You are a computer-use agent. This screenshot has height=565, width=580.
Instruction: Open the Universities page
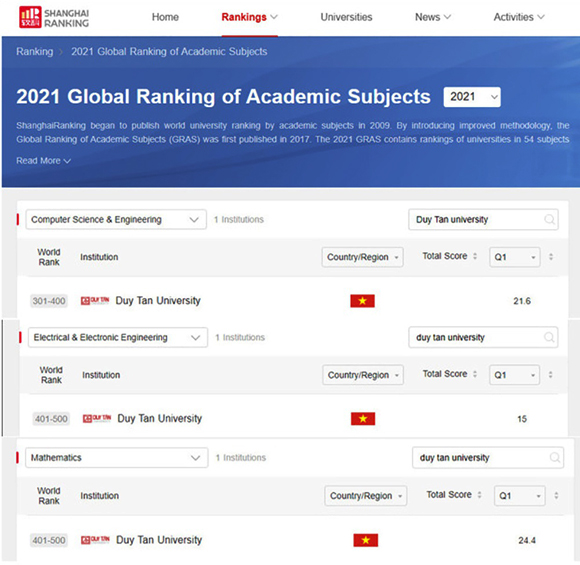pyautogui.click(x=346, y=17)
